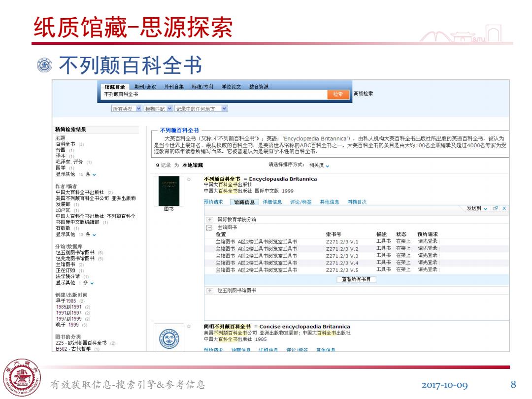This screenshot has width=532, height=399.
Task: Star the 简明不列颠百科全书 record as favorite
Action: click(189, 327)
